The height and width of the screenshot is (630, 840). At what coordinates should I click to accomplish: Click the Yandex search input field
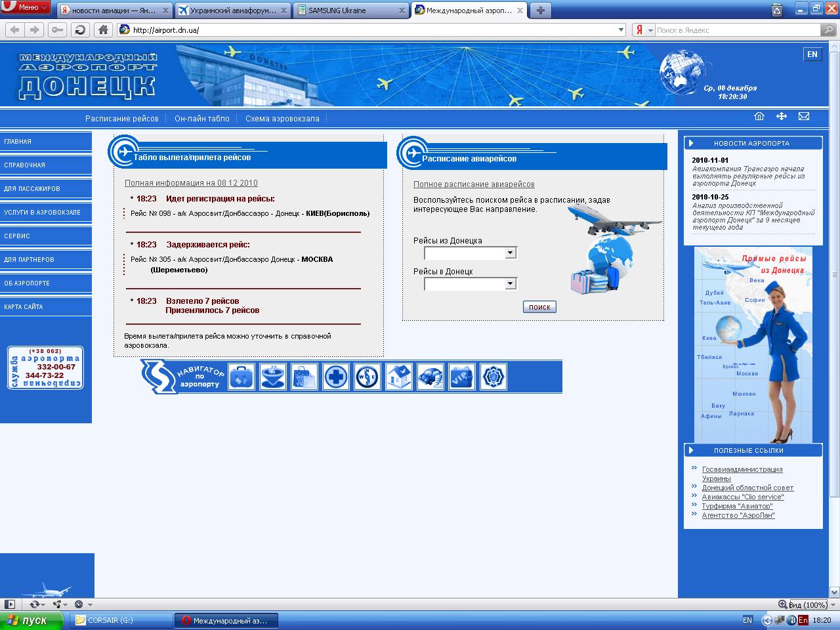pos(736,30)
